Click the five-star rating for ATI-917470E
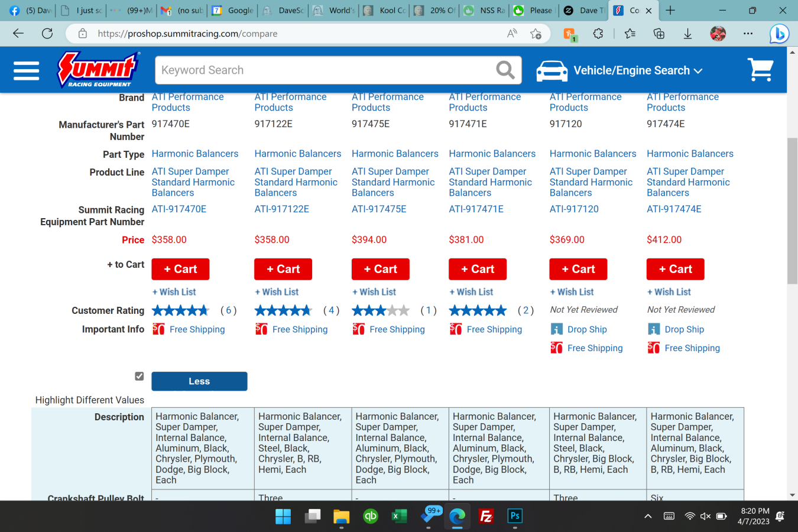This screenshot has width=798, height=532. [x=180, y=310]
